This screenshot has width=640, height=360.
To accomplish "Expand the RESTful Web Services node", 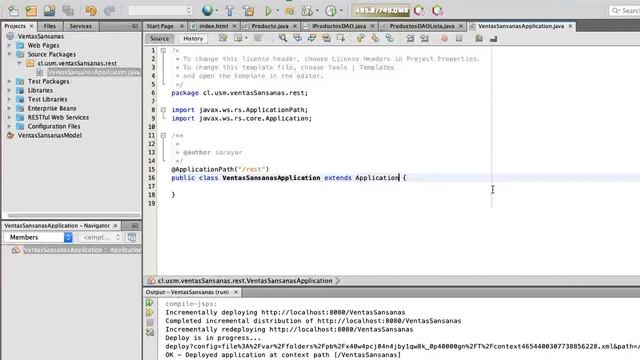I will (x=9, y=117).
